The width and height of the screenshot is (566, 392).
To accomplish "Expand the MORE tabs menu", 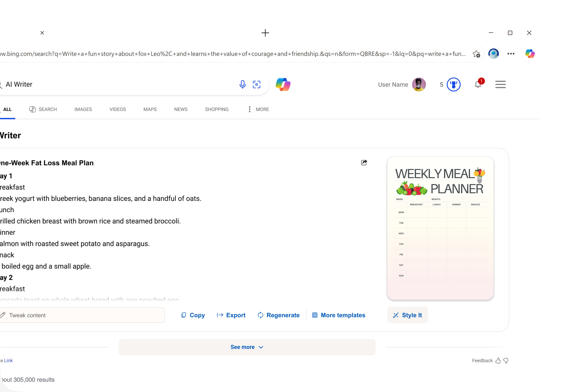I will [259, 110].
